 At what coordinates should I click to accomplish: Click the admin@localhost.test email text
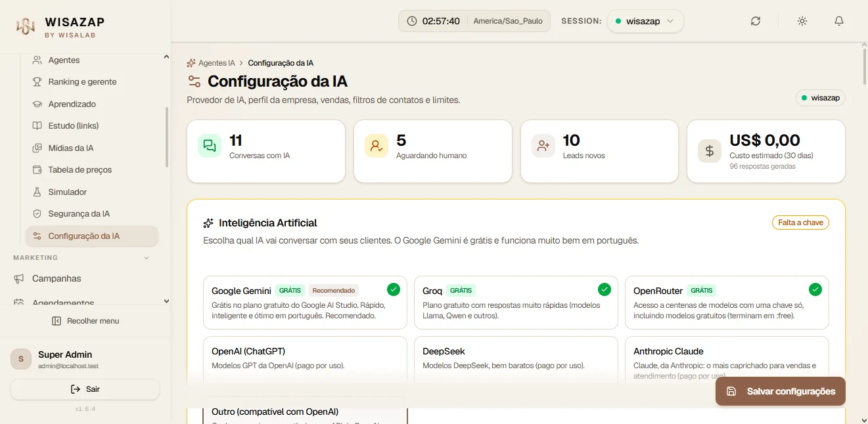click(68, 366)
